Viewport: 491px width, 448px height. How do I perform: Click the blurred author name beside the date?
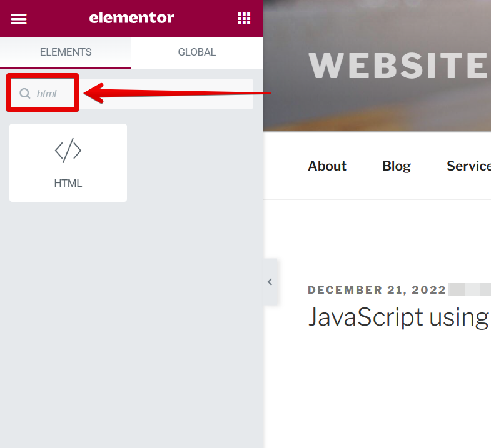(469, 290)
